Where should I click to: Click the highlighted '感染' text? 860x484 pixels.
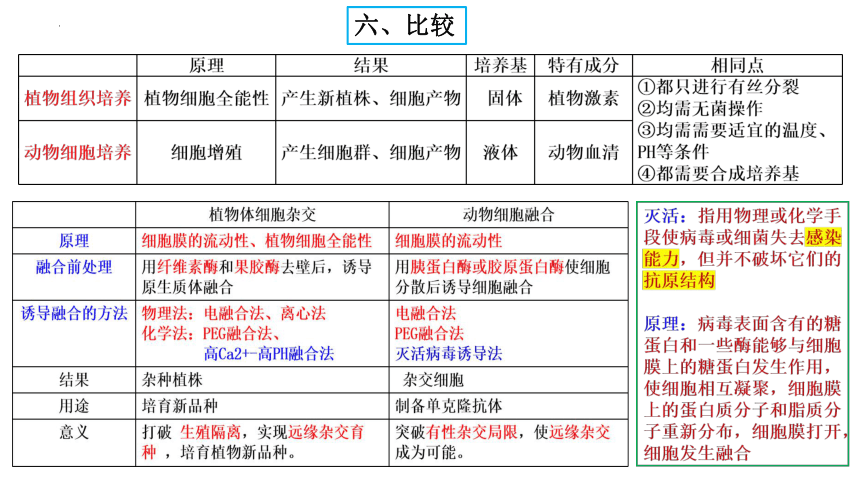tap(823, 238)
